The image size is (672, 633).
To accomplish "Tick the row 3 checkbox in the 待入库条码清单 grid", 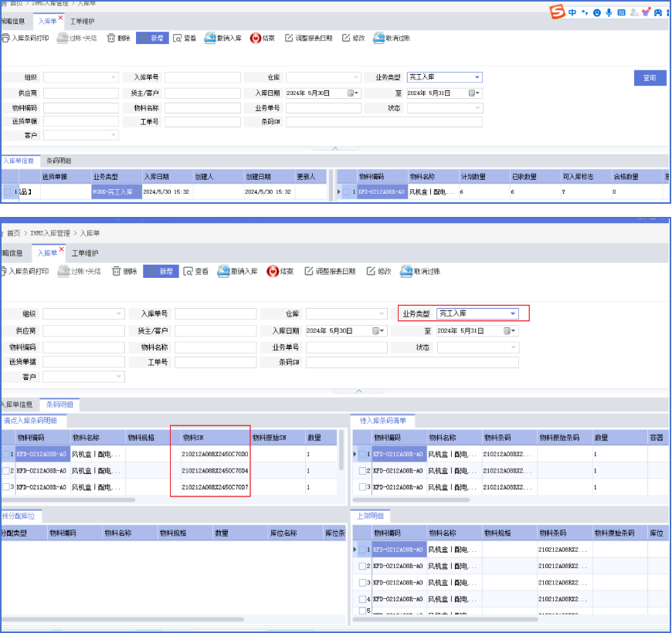I will coord(363,487).
